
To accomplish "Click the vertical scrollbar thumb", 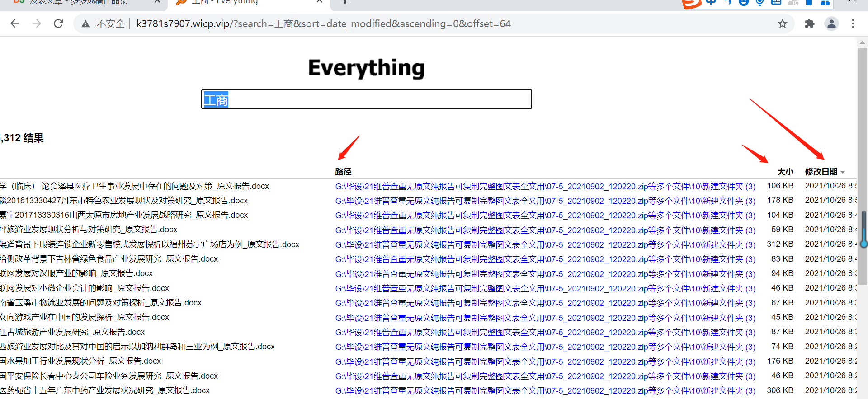I will coord(862,166).
